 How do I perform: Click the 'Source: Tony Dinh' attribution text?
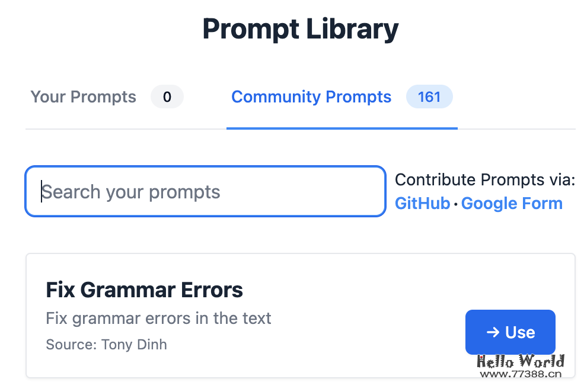[x=106, y=344]
